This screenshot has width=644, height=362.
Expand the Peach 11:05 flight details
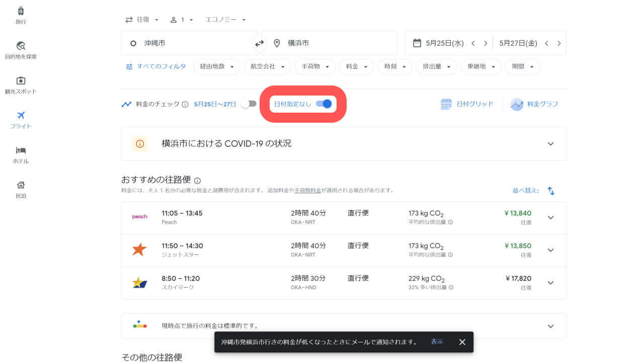point(550,218)
